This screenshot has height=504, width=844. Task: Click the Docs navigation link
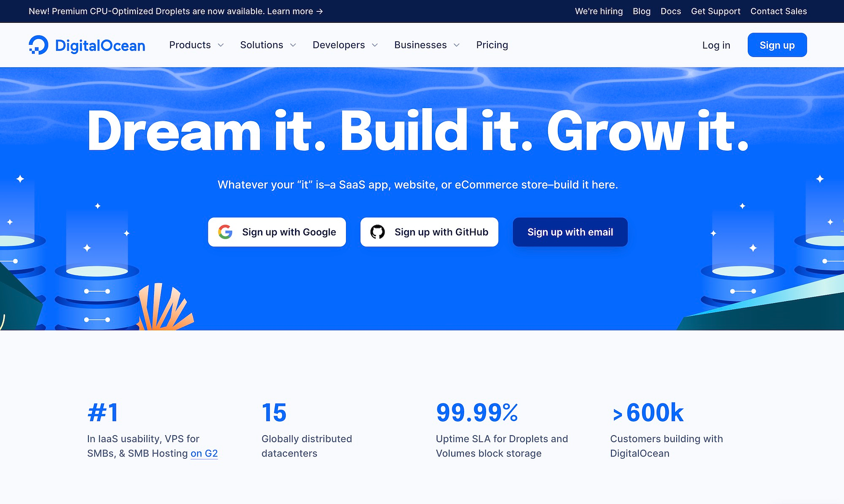pos(670,11)
